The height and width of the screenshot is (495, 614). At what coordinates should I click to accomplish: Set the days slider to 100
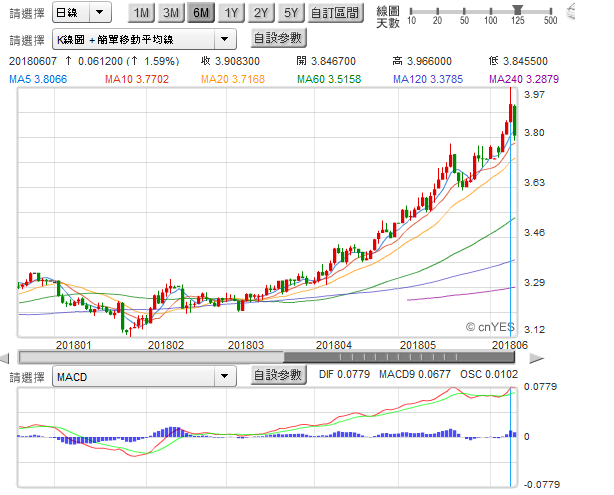[x=491, y=11]
